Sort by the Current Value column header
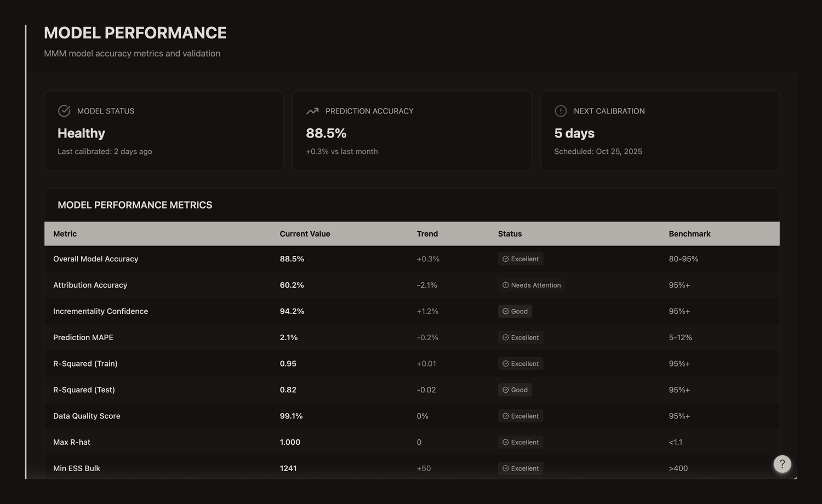The image size is (822, 504). [x=305, y=233]
